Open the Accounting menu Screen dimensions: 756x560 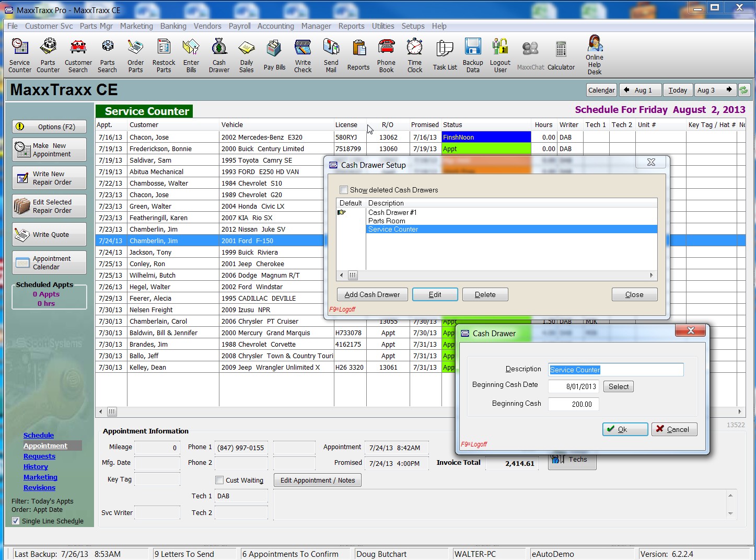point(275,26)
